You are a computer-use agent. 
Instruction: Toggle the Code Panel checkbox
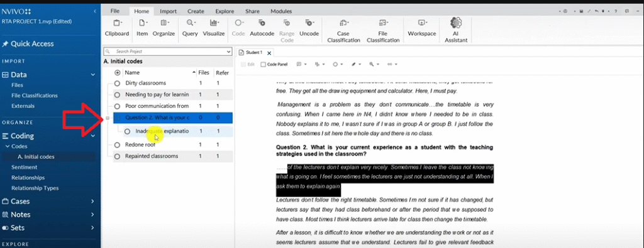(x=264, y=65)
